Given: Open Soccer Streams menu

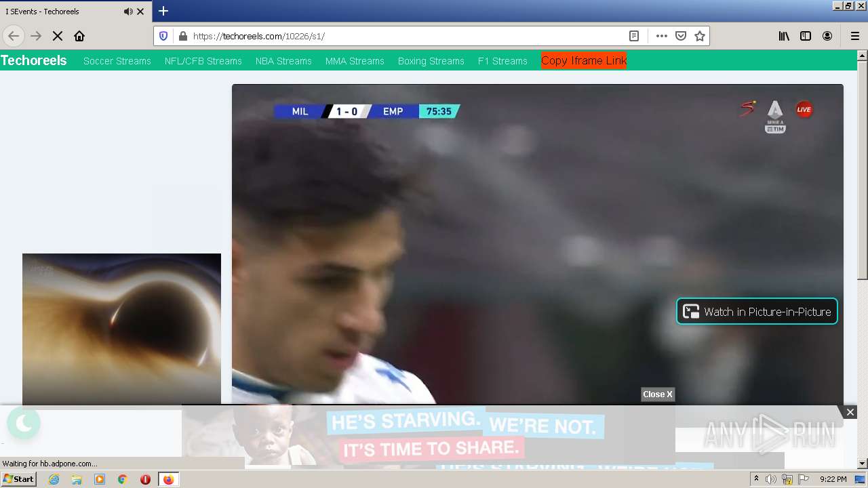Looking at the screenshot, I should point(117,61).
